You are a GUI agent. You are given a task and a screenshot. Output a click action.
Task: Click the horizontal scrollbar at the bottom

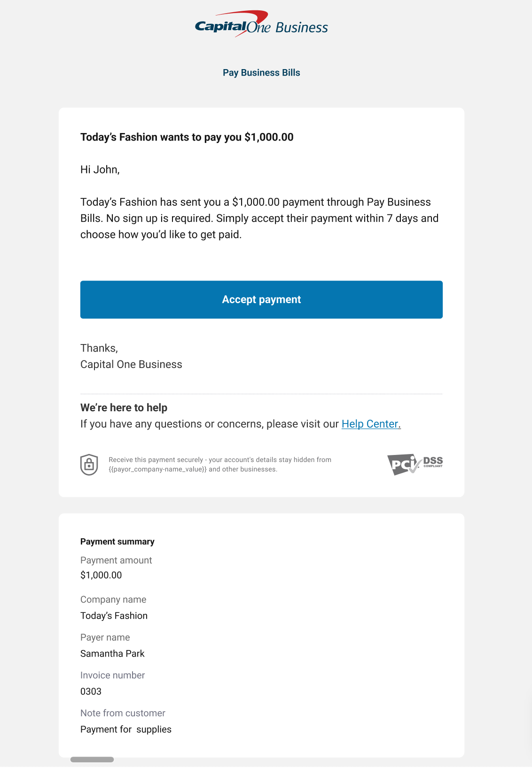click(x=92, y=758)
